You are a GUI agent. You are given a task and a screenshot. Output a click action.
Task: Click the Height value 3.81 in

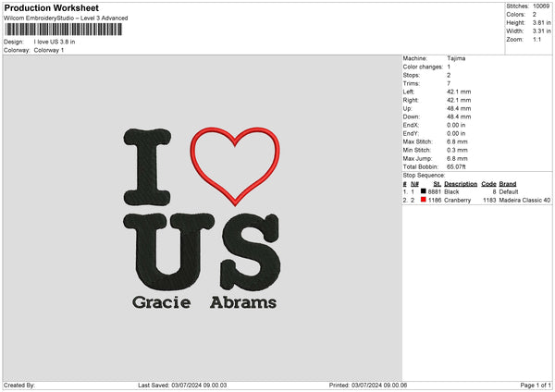tap(541, 22)
